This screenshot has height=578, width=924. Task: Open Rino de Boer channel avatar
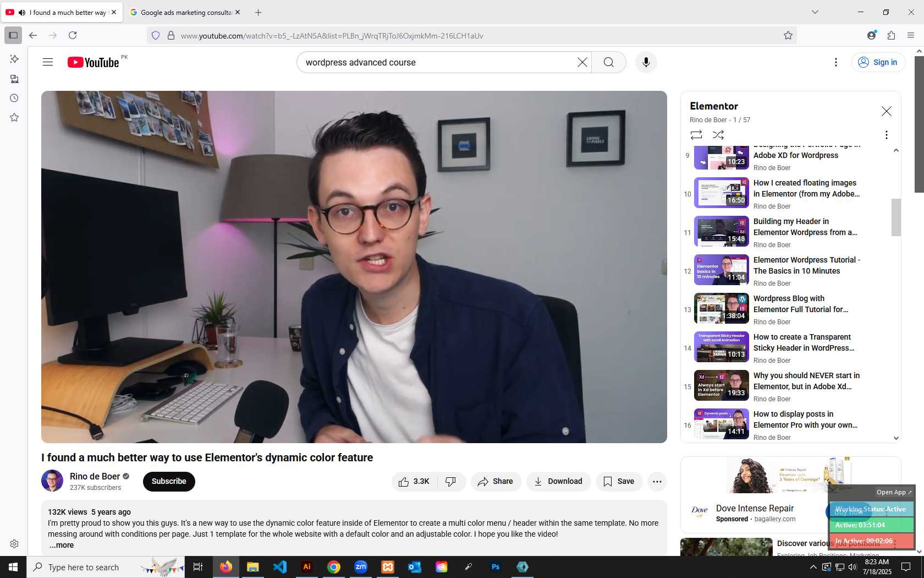coord(52,481)
